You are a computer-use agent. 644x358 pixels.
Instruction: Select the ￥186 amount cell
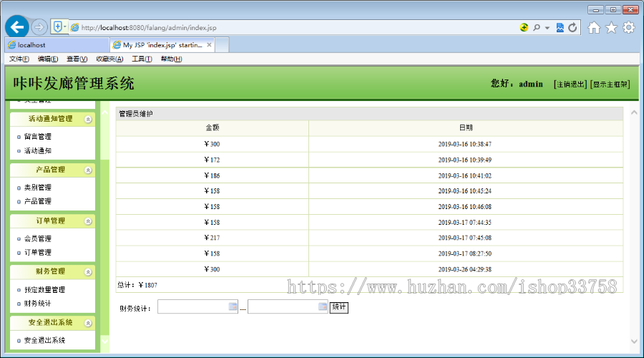click(x=212, y=175)
